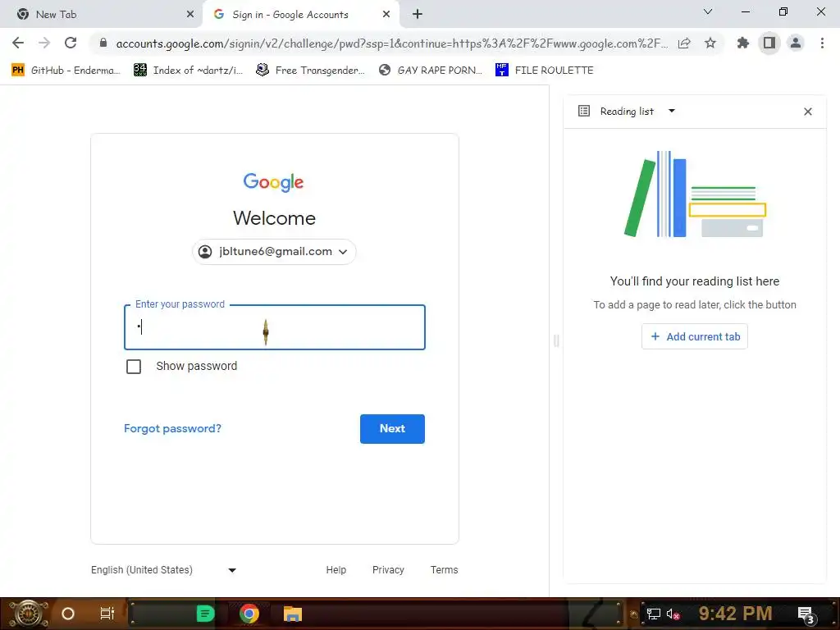Click the address bar URL
This screenshot has height=630, width=840.
[391, 43]
